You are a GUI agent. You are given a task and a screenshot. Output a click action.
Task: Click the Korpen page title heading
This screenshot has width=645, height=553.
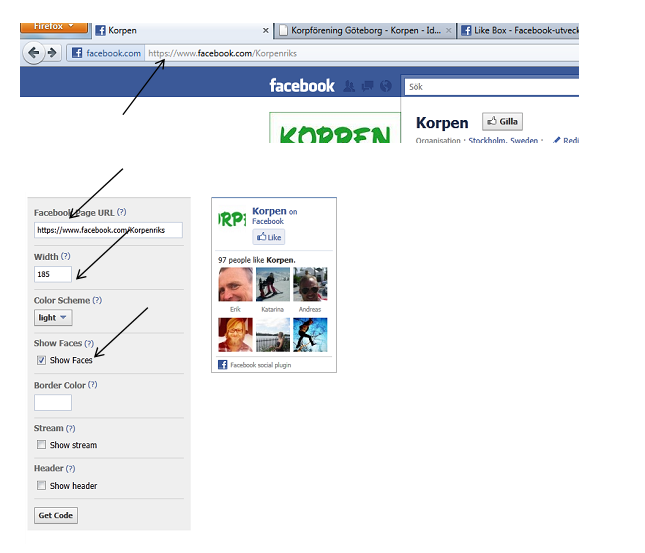[442, 123]
